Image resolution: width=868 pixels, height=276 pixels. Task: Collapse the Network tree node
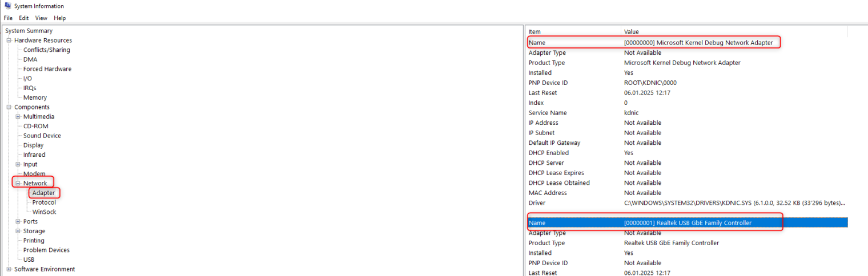point(18,184)
